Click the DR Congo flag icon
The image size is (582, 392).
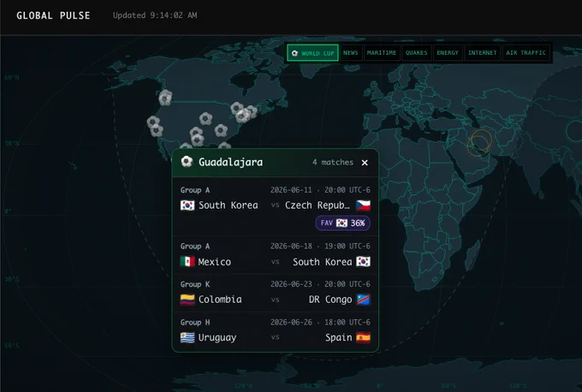coord(363,300)
